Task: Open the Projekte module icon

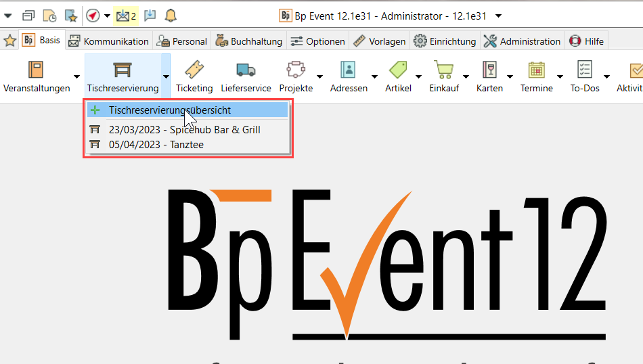Action: [x=296, y=70]
